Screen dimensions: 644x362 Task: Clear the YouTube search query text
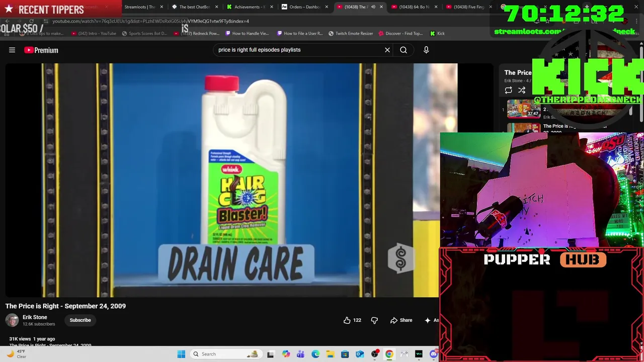point(387,50)
